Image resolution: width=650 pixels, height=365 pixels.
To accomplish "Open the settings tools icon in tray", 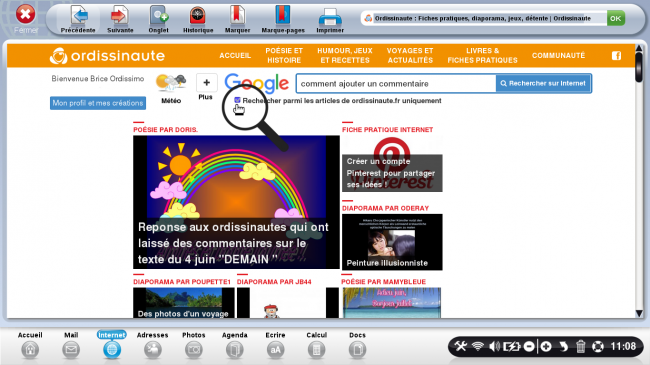I will point(461,346).
